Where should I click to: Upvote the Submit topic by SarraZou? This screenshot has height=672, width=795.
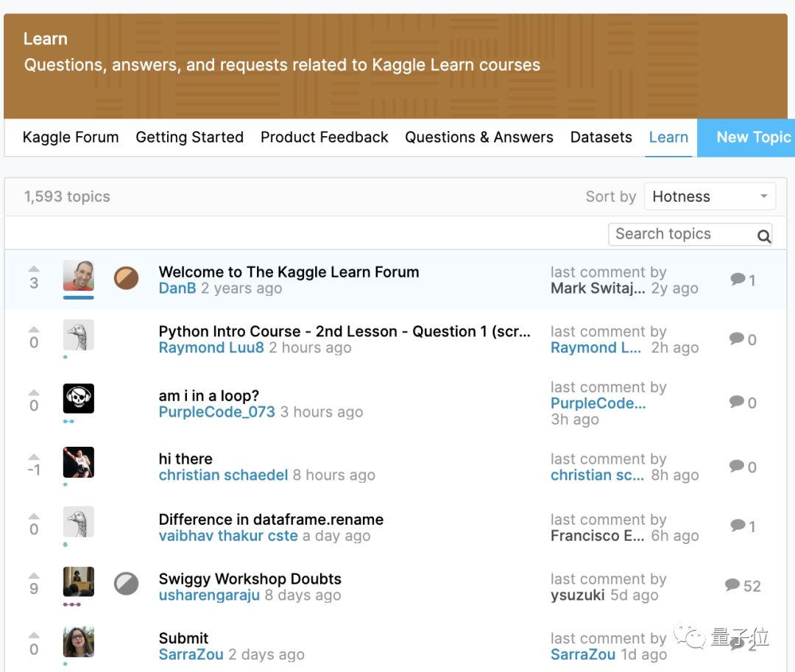coord(33,635)
